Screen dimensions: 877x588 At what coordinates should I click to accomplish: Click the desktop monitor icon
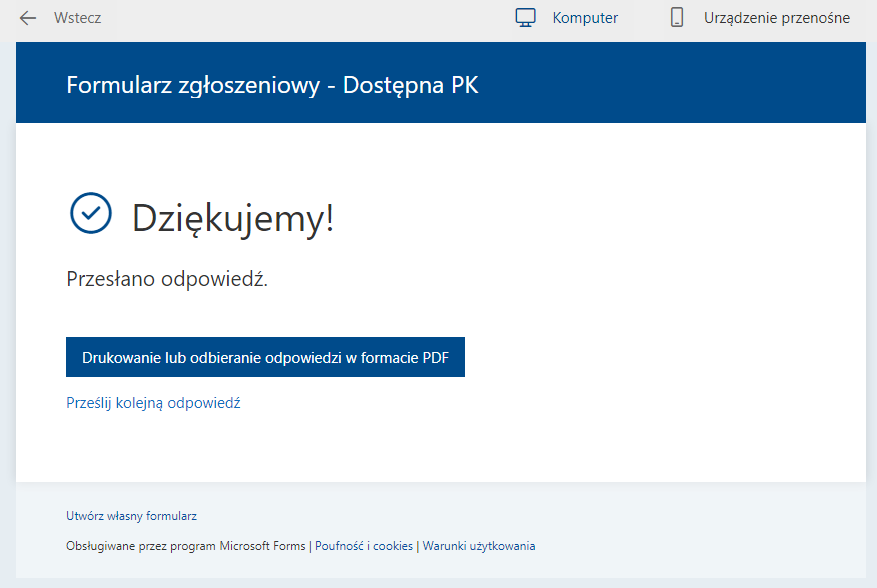[x=526, y=18]
